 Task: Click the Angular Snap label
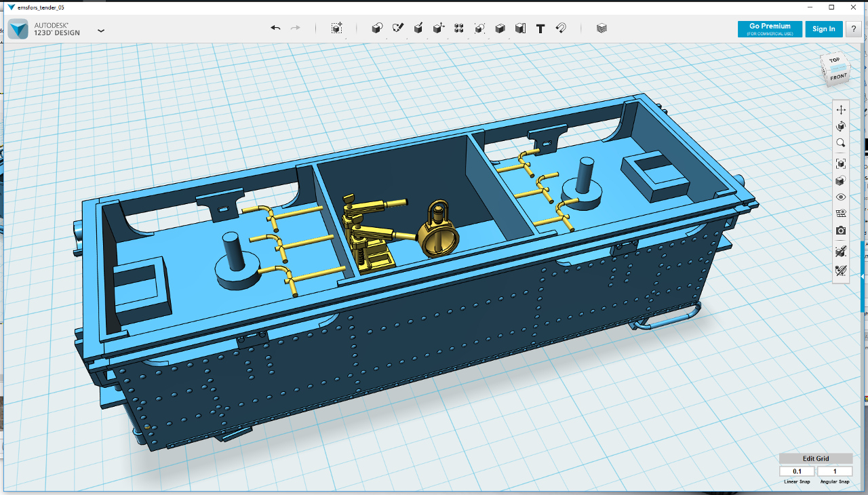tap(835, 481)
